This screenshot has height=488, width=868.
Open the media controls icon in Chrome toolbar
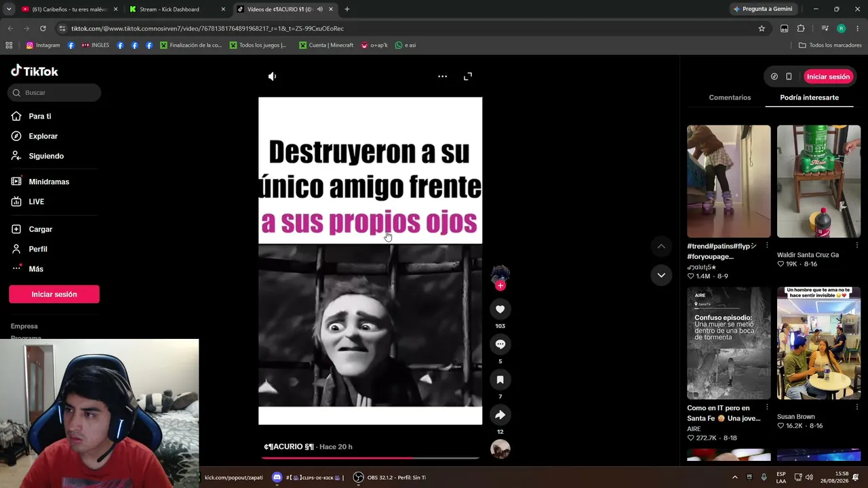pyautogui.click(x=825, y=28)
